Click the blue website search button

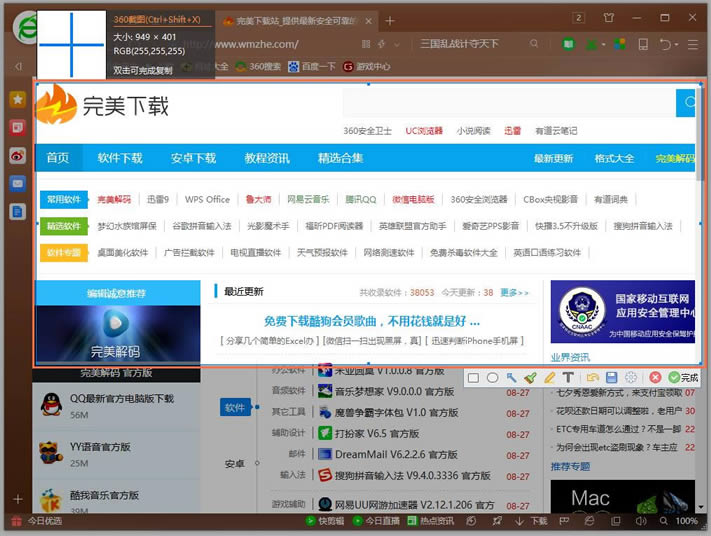click(685, 103)
